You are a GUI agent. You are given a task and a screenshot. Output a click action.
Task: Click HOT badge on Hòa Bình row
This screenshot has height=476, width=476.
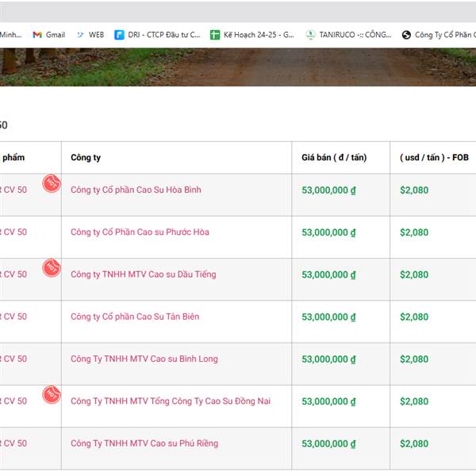tap(52, 183)
